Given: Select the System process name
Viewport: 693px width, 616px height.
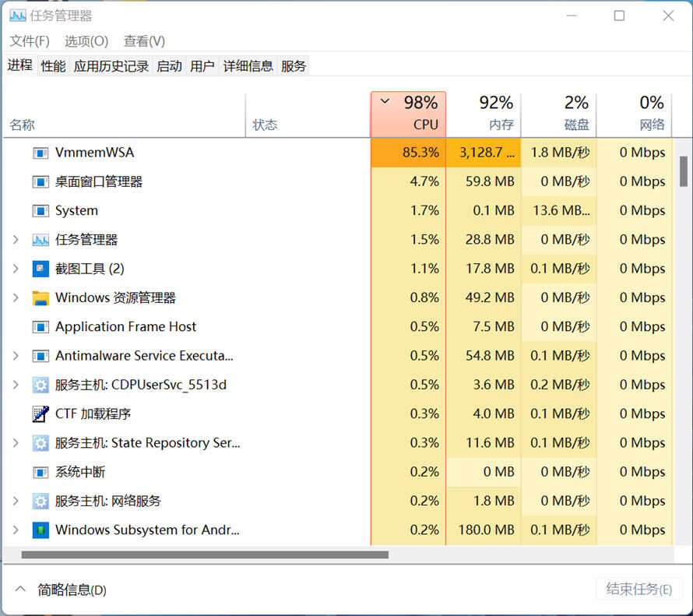Looking at the screenshot, I should click(x=76, y=211).
